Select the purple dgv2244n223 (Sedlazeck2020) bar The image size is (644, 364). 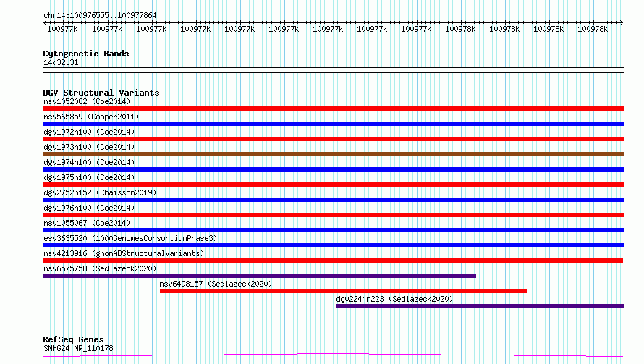coord(480,306)
